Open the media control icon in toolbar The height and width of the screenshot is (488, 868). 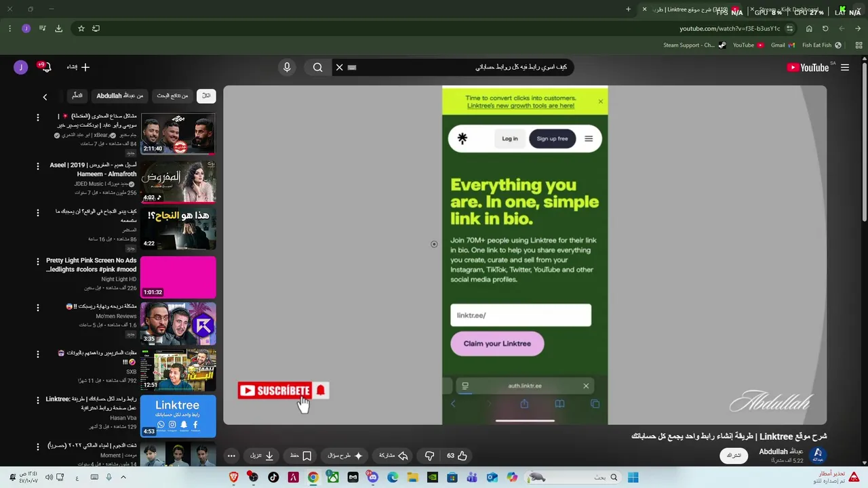(42, 28)
